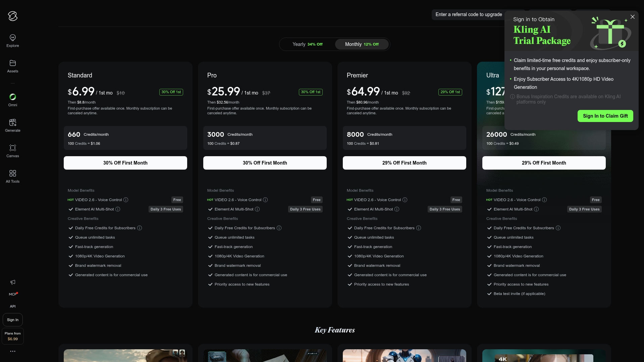644x362 pixels.
Task: Open the MCP link
Action: pyautogui.click(x=13, y=294)
